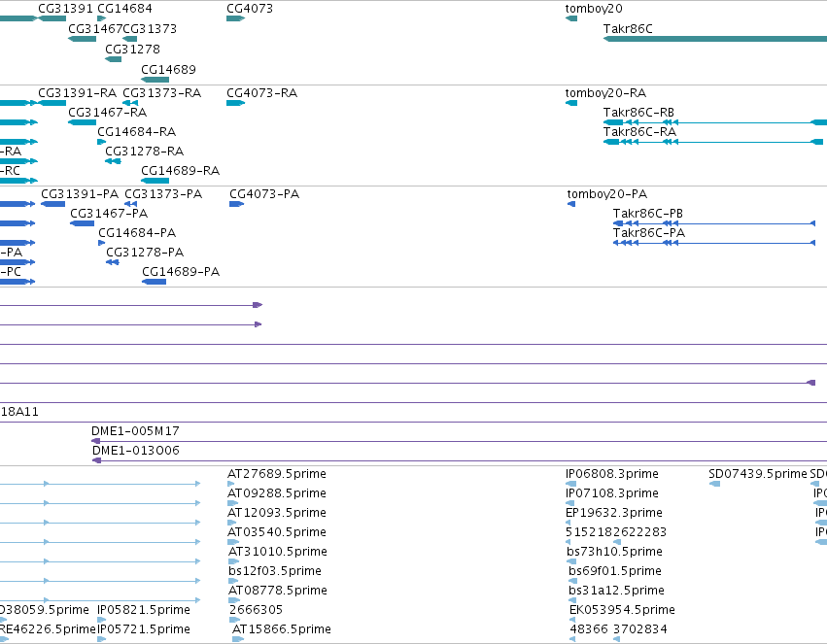Select the CG31373-PA protein label
The width and height of the screenshot is (827, 644).
coord(163,194)
